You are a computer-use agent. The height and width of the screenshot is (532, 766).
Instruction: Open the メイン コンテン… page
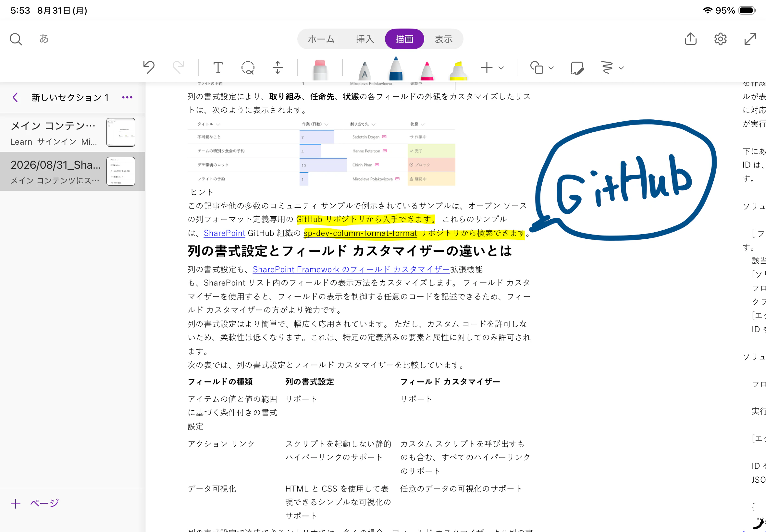[72, 133]
